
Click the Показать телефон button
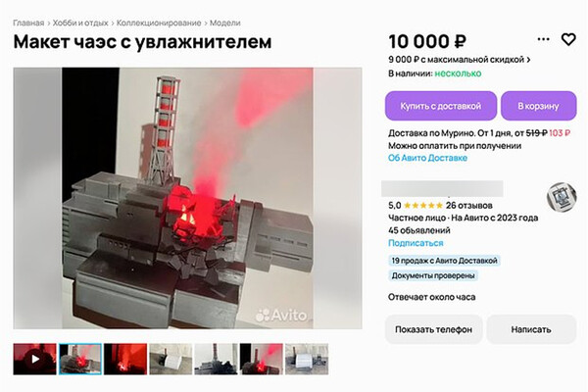click(433, 329)
